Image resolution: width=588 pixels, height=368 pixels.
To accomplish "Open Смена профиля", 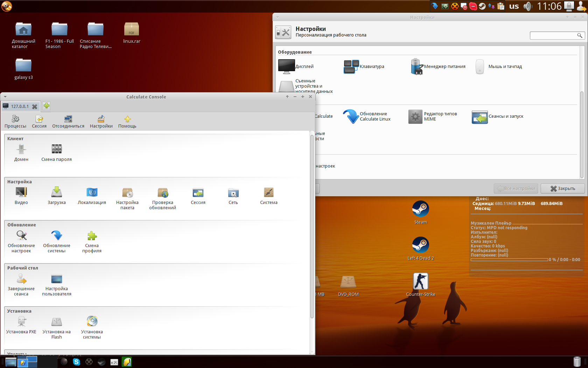I will click(x=92, y=241).
